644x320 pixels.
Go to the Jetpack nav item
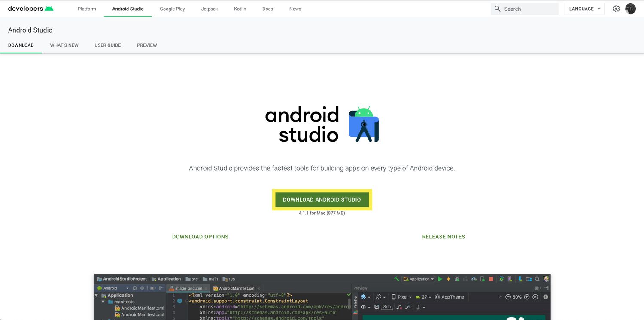210,9
